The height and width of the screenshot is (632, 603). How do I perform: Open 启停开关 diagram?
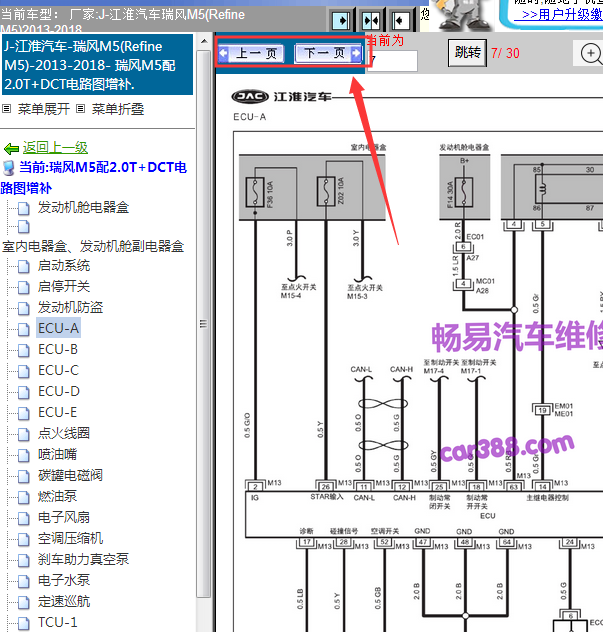click(x=64, y=286)
